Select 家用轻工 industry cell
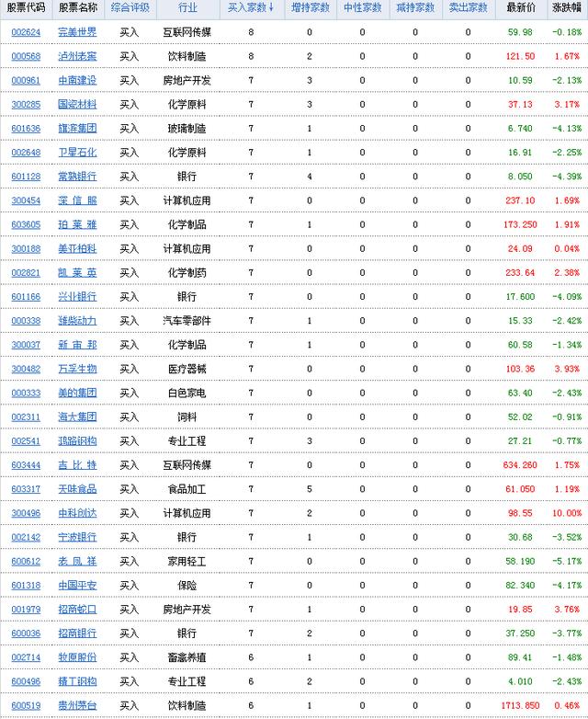The image size is (588, 719). tap(187, 561)
